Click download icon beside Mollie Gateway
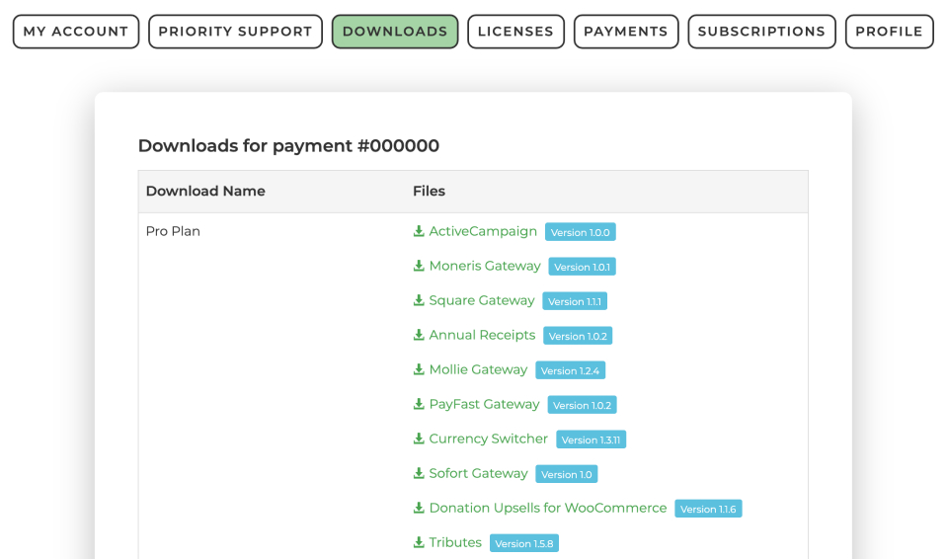The height and width of the screenshot is (560, 948). click(419, 369)
